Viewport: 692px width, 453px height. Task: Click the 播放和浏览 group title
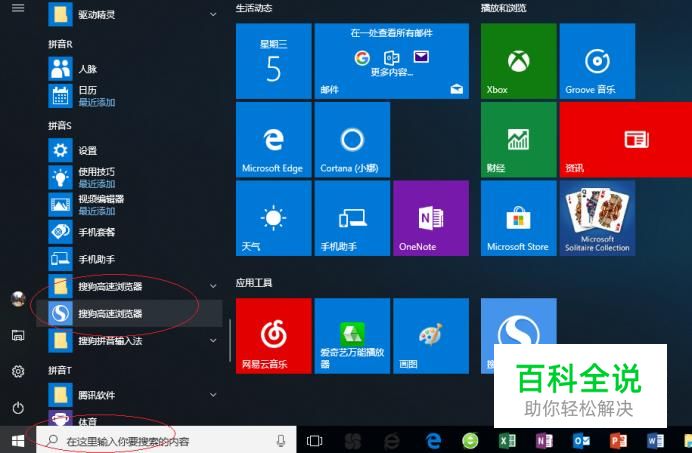(x=504, y=8)
